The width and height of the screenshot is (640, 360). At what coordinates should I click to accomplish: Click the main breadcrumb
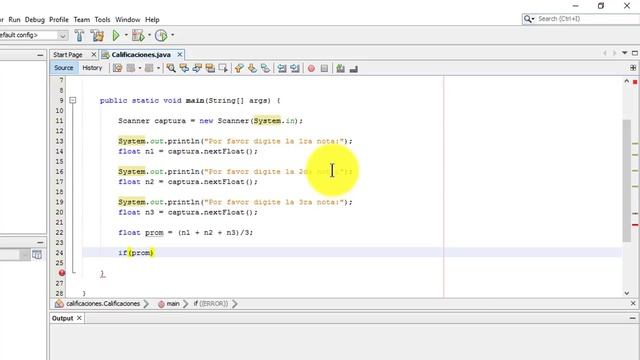click(173, 304)
